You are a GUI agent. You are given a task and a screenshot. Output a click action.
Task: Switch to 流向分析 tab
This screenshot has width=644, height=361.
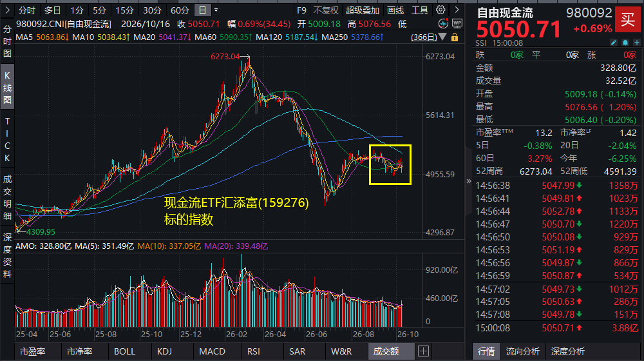coord(522,351)
